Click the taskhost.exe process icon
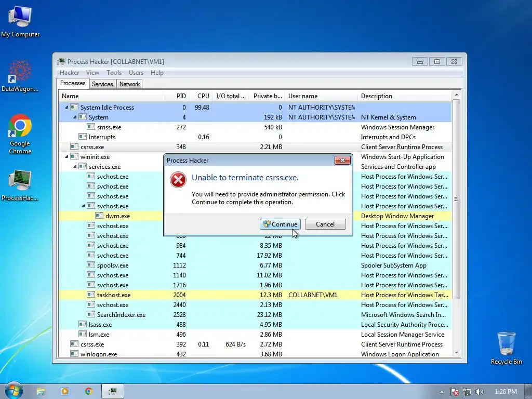The width and height of the screenshot is (532, 399). tap(90, 295)
